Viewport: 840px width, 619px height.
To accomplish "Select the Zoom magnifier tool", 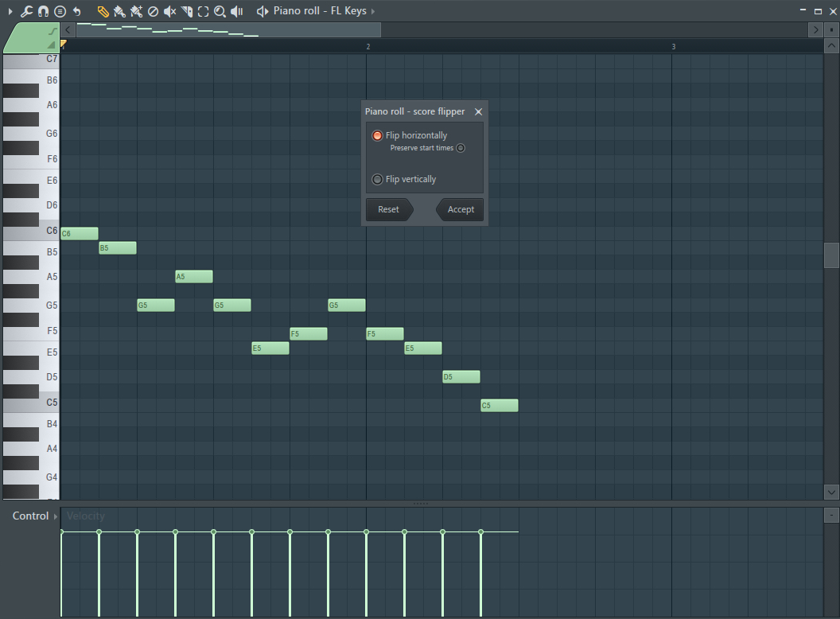I will point(220,11).
